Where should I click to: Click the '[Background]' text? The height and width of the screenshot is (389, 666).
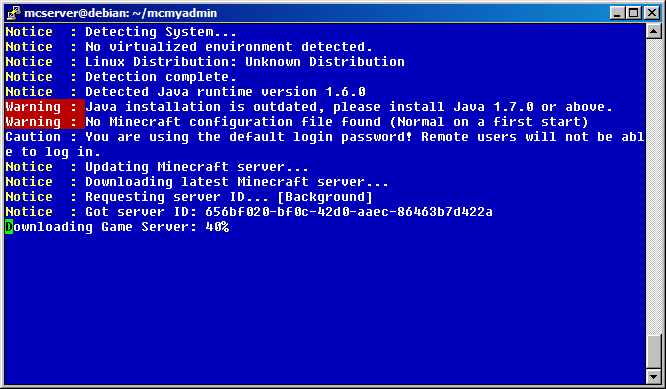[x=325, y=197]
